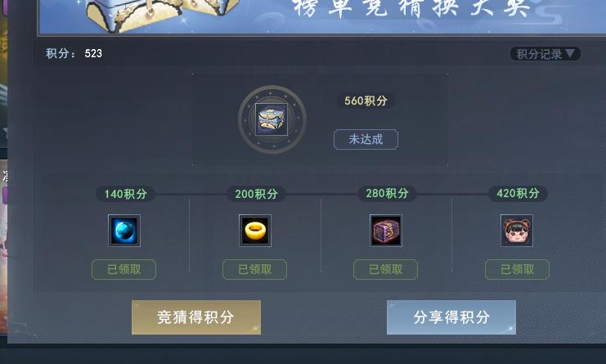Click the 560积分 goal label
The width and height of the screenshot is (606, 364).
(366, 101)
